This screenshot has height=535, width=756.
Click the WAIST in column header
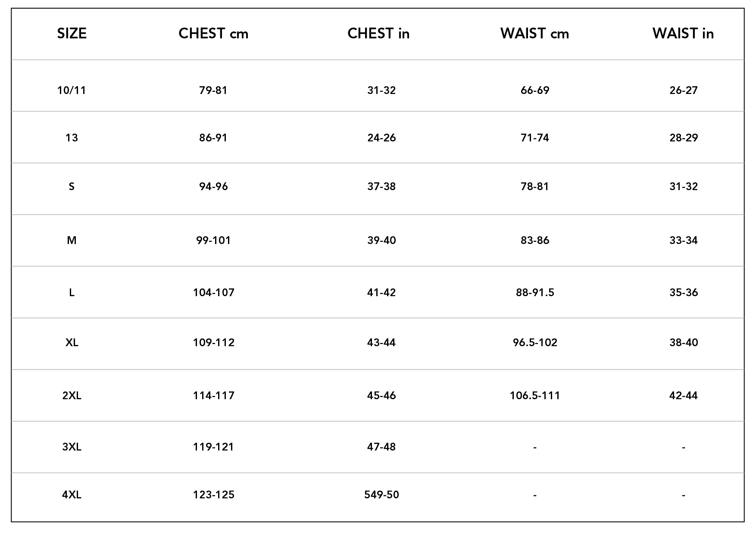coord(683,34)
